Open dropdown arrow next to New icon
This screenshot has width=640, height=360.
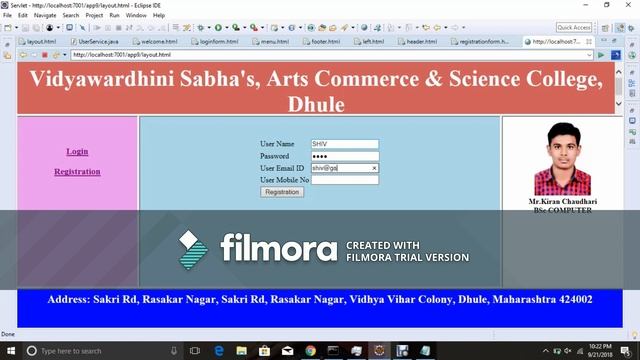point(16,28)
